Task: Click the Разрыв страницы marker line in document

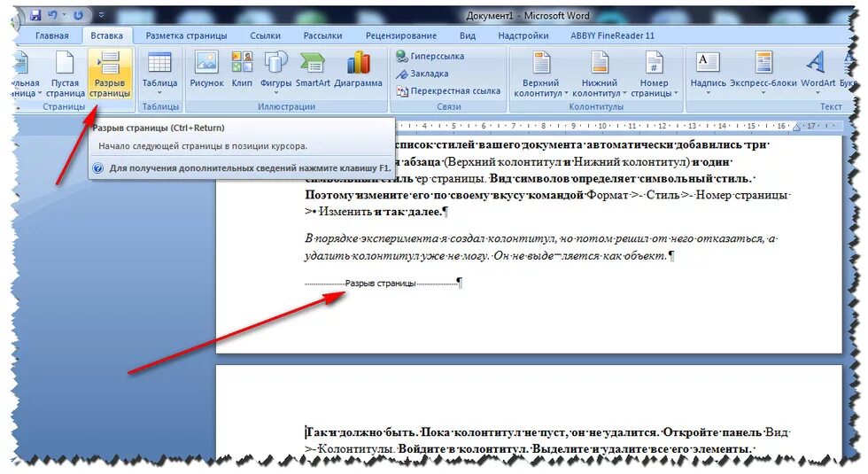Action: (x=381, y=283)
